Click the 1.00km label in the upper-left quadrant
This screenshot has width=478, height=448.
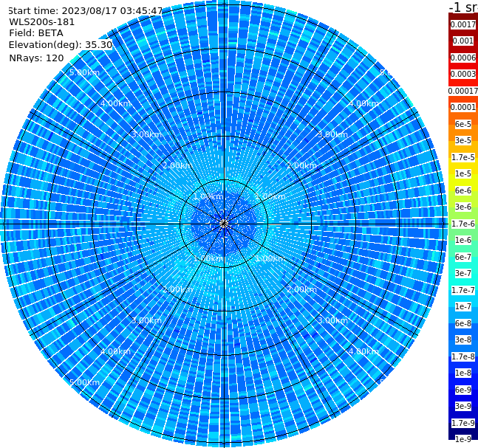click(x=208, y=196)
